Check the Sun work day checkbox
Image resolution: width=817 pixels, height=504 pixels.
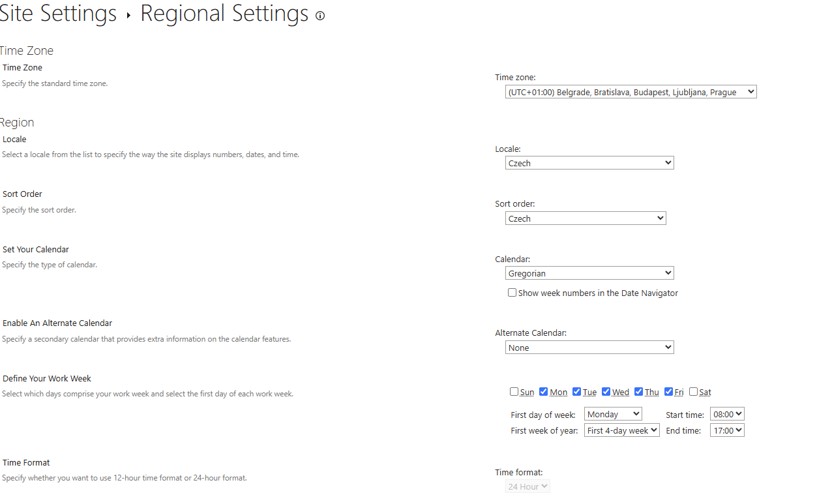(x=514, y=392)
